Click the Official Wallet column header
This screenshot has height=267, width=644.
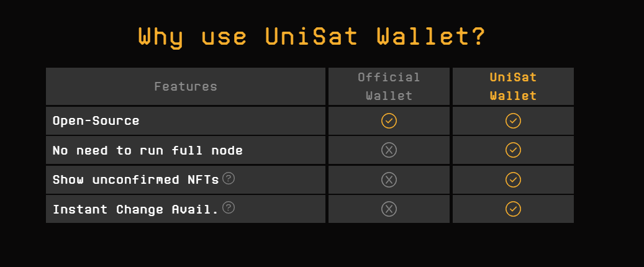(x=389, y=86)
